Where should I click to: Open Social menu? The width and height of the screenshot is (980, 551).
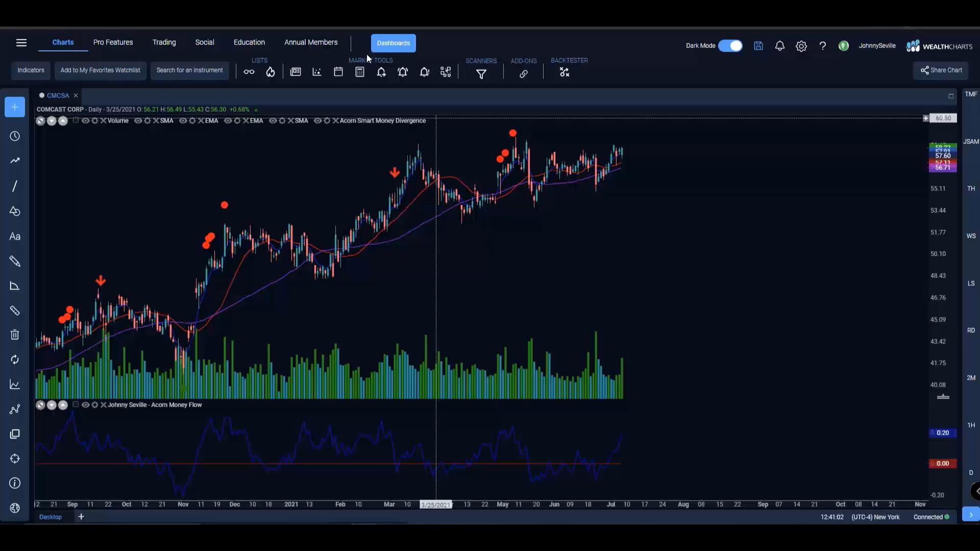click(x=205, y=42)
